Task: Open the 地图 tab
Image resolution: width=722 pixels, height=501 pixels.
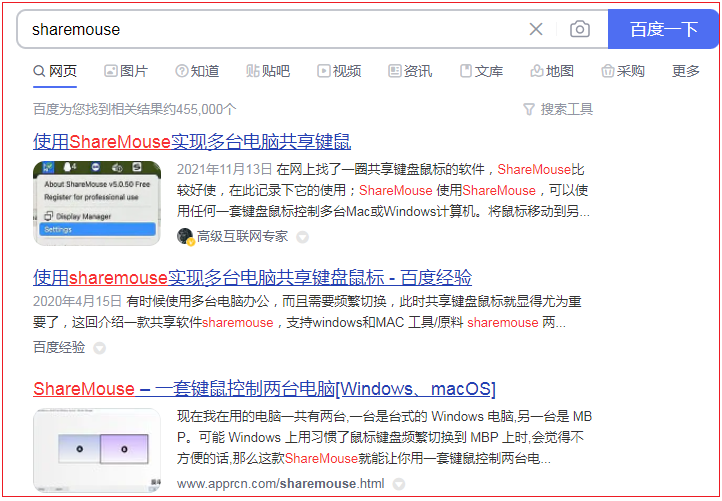Action: 552,71
